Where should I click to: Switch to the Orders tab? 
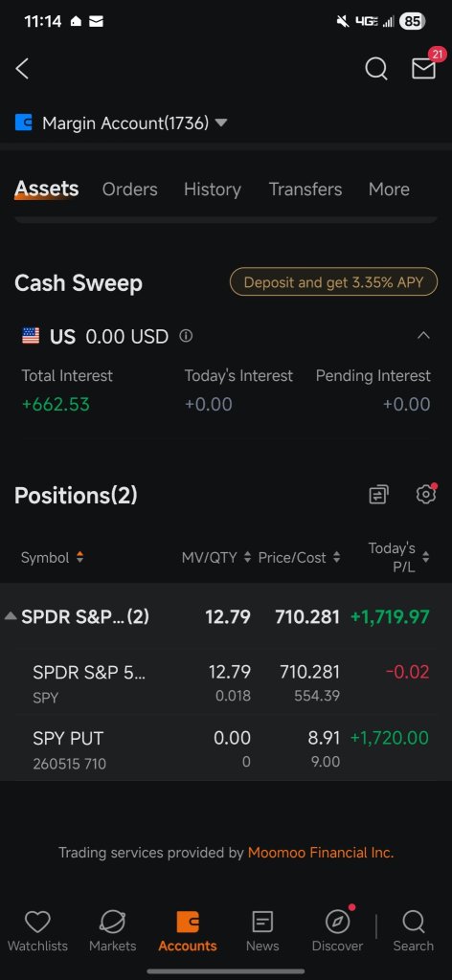pos(130,189)
